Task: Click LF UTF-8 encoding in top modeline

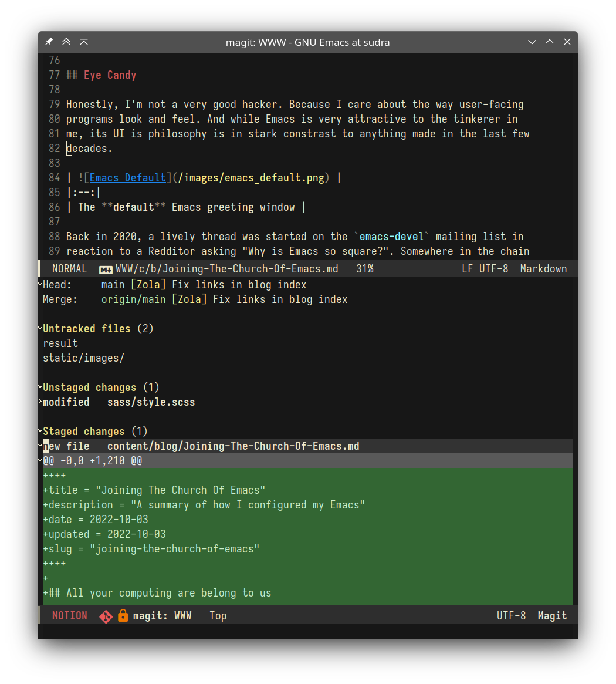Action: point(485,269)
